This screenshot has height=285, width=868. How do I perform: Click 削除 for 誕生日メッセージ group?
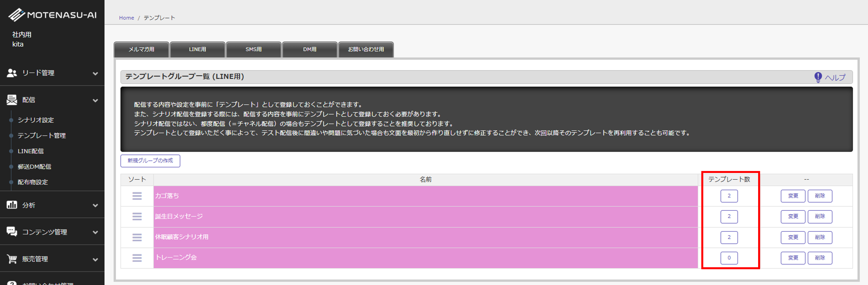(819, 217)
